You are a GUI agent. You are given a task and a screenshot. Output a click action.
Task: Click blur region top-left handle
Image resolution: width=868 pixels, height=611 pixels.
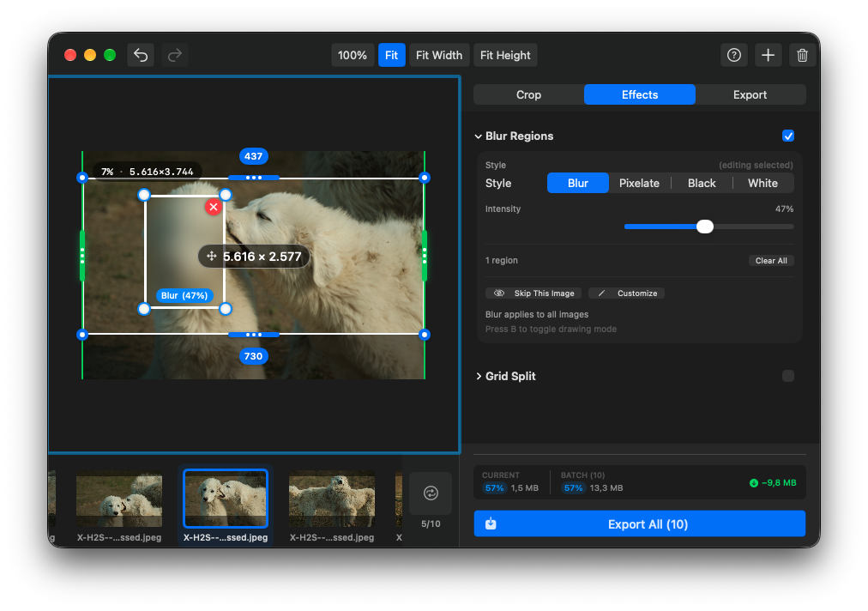(144, 195)
